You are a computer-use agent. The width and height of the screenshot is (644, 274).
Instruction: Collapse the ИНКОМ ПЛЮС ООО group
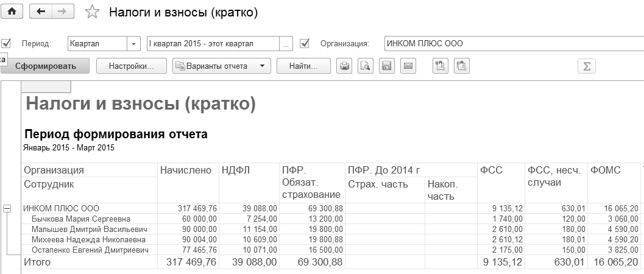(x=7, y=209)
